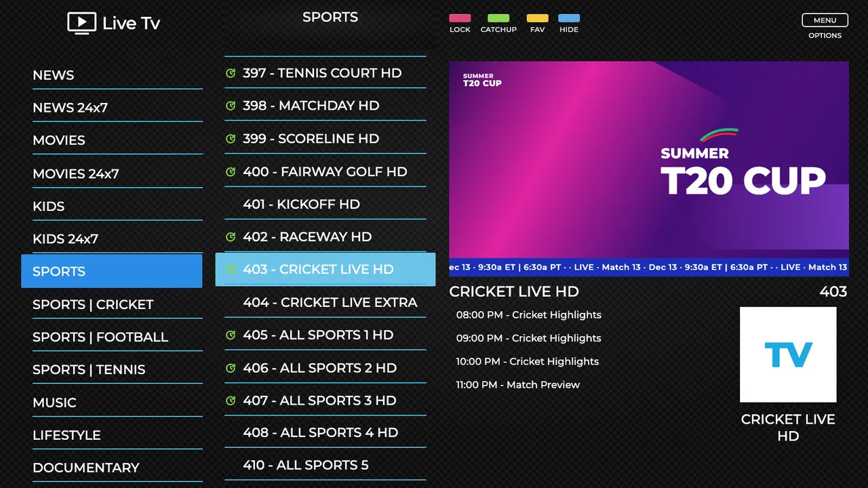Tune to 408 - ALL SPORTS 4 HD

[x=325, y=432]
